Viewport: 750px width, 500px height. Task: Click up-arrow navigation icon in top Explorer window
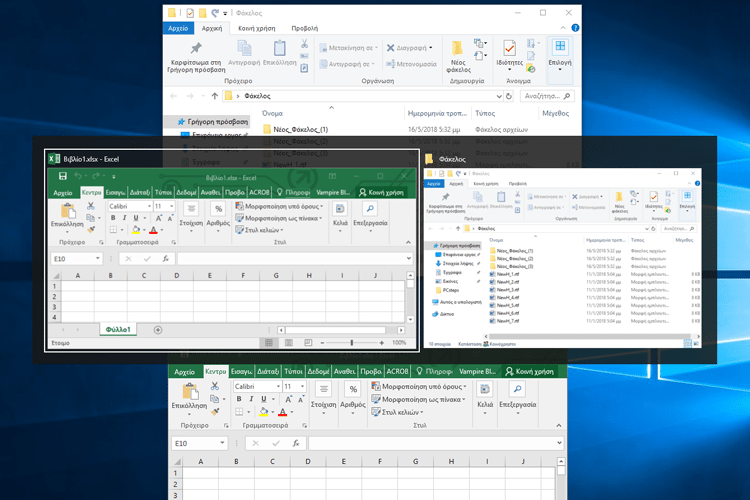click(x=214, y=96)
